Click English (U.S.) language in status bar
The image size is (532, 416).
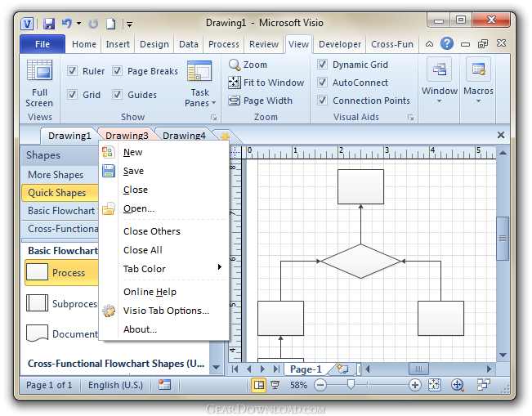(115, 385)
